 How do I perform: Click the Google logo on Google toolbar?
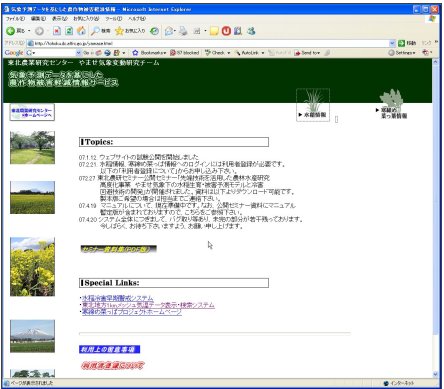[14, 53]
